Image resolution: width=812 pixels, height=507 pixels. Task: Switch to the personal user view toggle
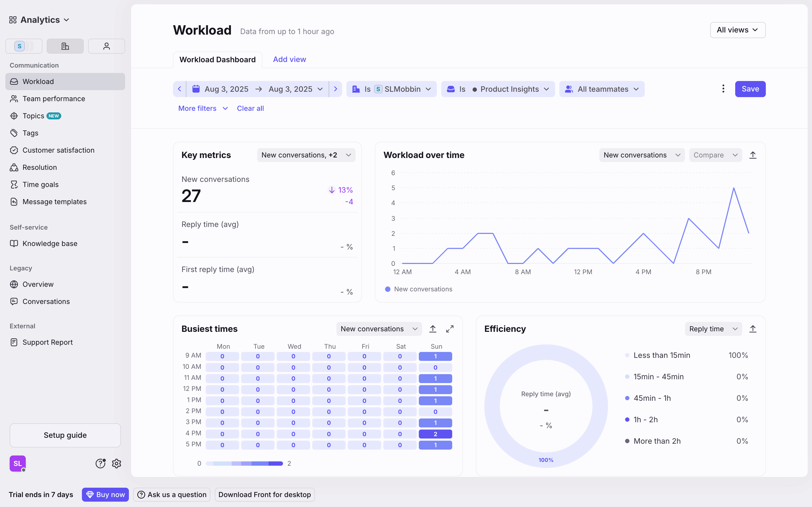[x=106, y=46]
